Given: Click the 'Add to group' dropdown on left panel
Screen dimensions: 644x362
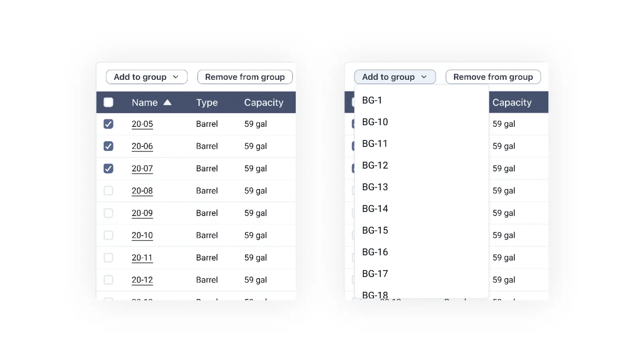Looking at the screenshot, I should coord(146,76).
